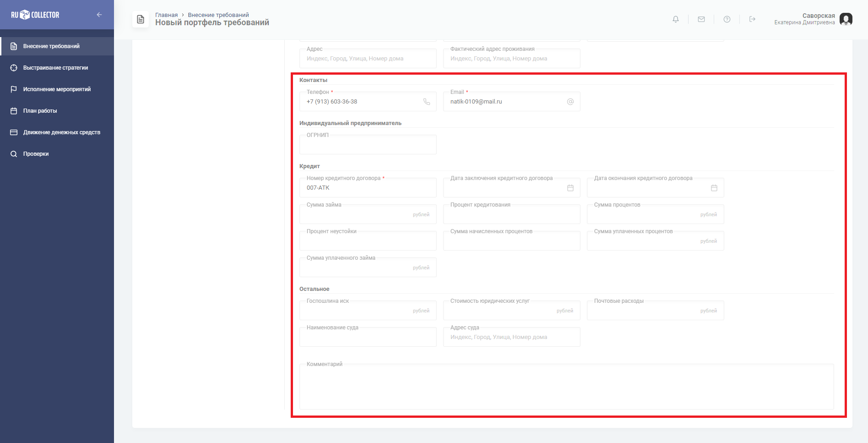
Task: Click the Исполнение мероприятий flag icon
Action: click(x=14, y=89)
